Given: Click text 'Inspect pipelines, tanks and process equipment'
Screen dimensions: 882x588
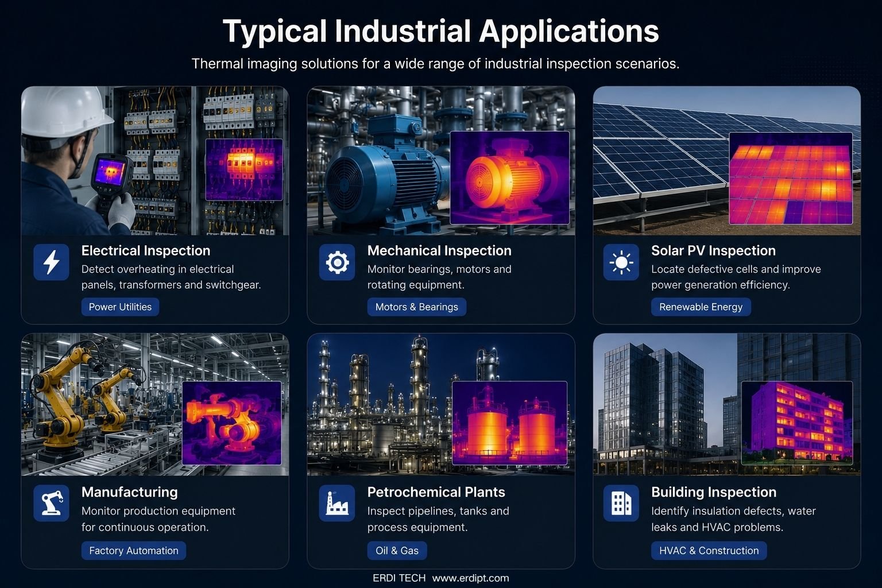Looking at the screenshot, I should (438, 519).
